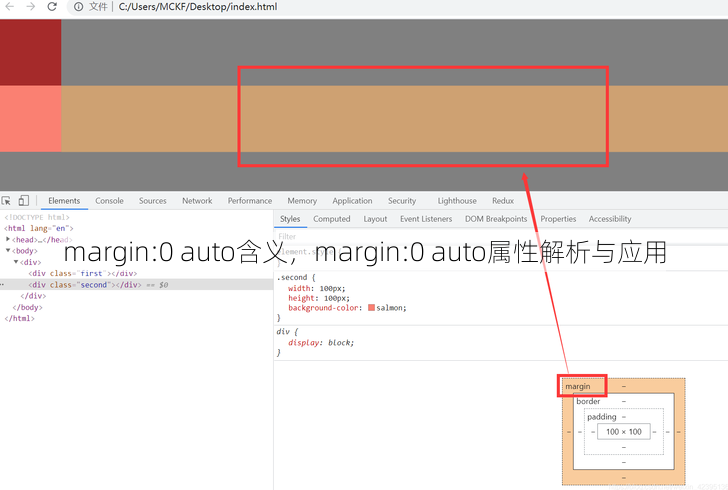728x490 pixels.
Task: Select the Computed sub-tab
Action: (x=332, y=219)
